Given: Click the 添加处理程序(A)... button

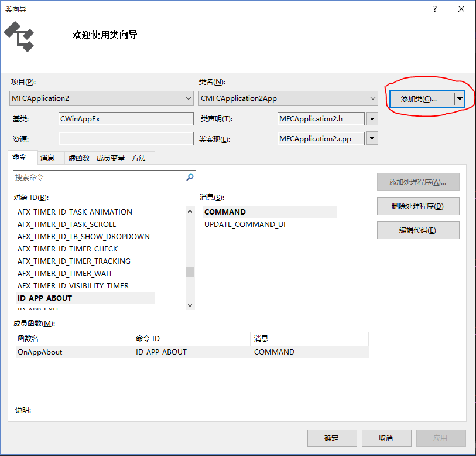Looking at the screenshot, I should [x=418, y=182].
